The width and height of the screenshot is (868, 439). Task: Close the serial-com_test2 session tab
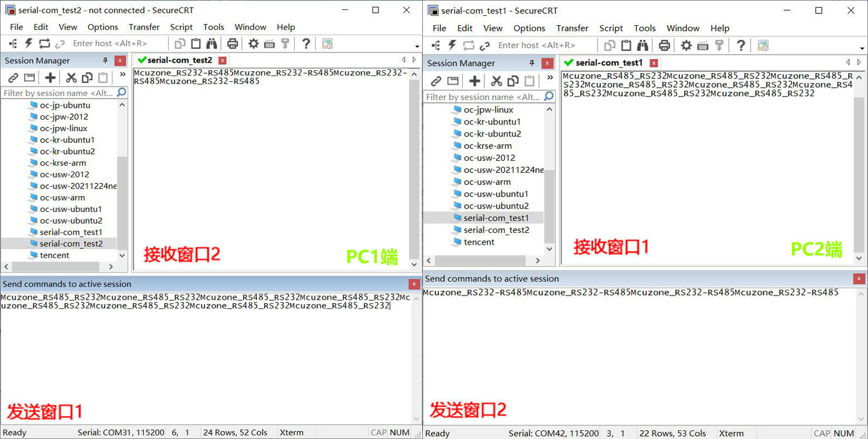pos(223,60)
